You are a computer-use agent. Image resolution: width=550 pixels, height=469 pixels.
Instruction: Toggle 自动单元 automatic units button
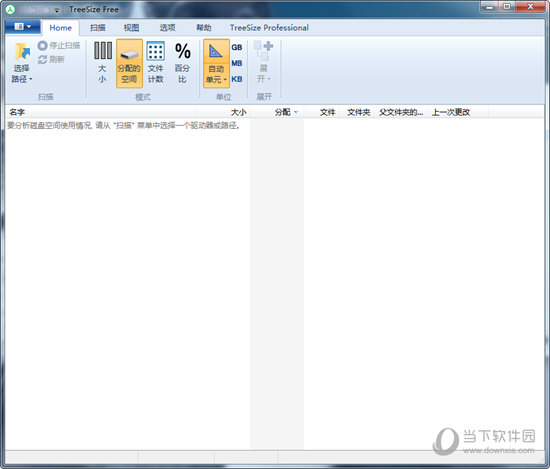216,63
